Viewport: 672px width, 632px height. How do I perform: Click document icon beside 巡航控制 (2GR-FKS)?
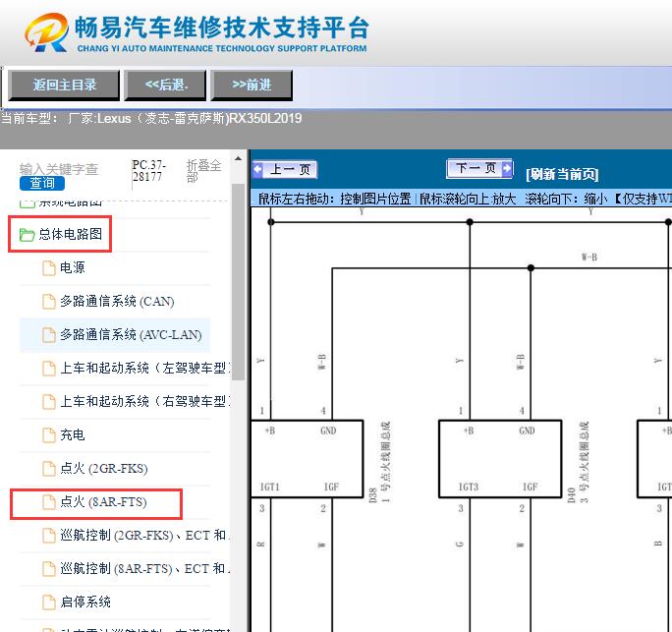(49, 536)
